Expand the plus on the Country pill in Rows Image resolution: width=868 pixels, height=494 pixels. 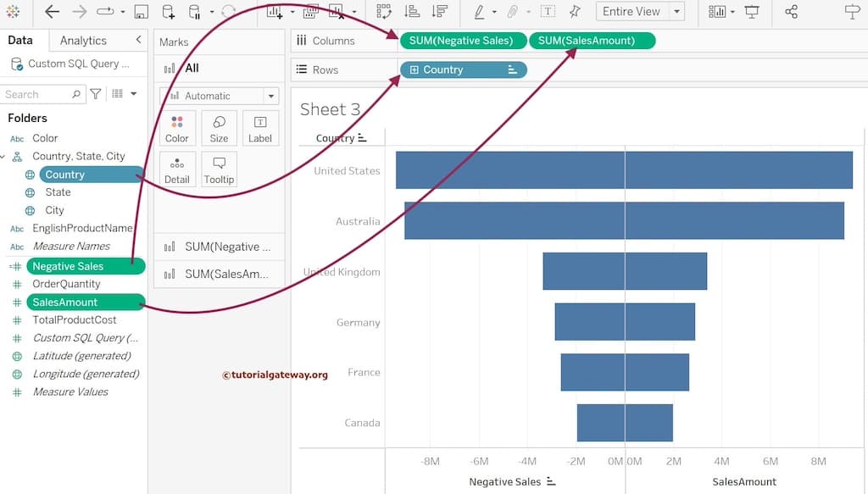pyautogui.click(x=414, y=69)
